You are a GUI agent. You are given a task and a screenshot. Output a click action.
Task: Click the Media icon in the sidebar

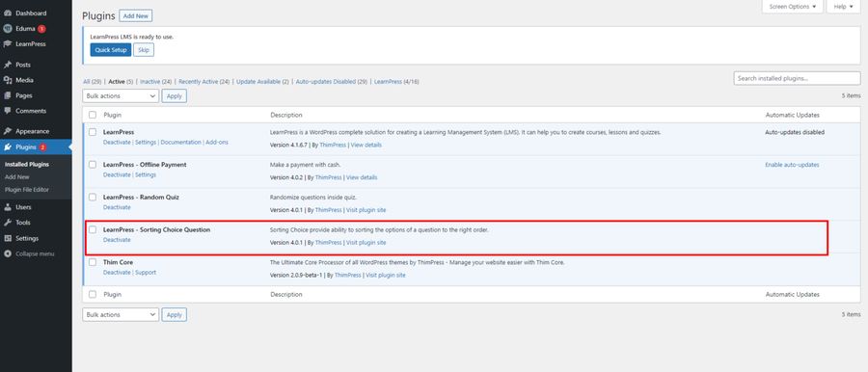[8, 80]
